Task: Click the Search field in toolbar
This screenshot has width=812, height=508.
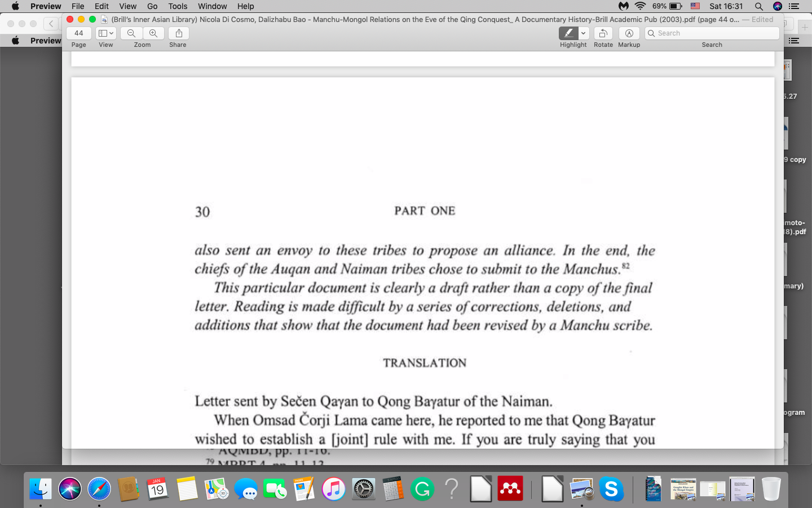Action: click(x=712, y=33)
